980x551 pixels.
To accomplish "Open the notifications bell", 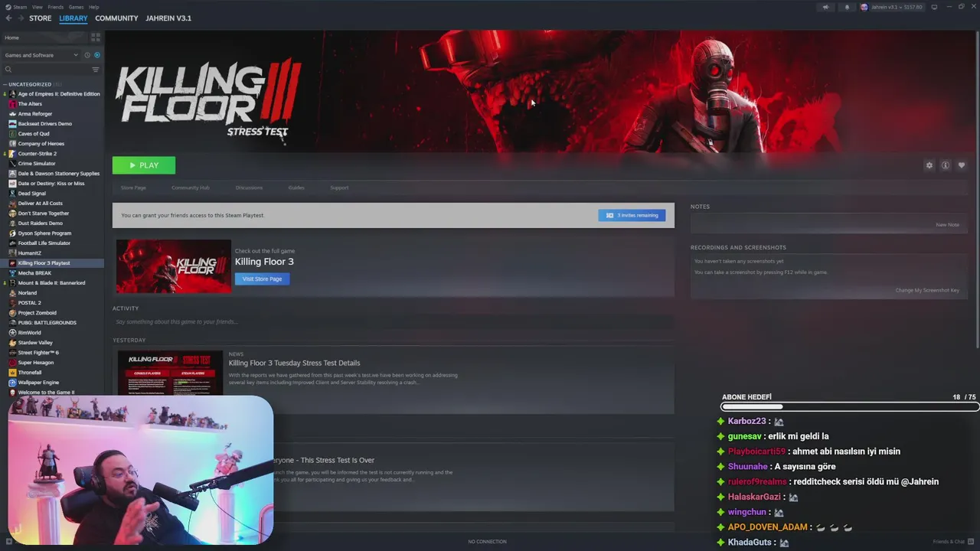I will click(847, 7).
